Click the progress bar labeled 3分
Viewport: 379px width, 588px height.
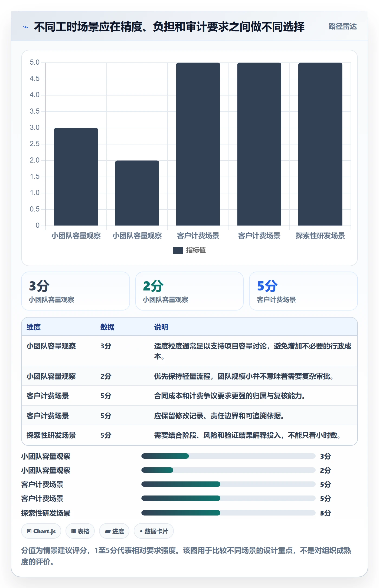point(228,456)
